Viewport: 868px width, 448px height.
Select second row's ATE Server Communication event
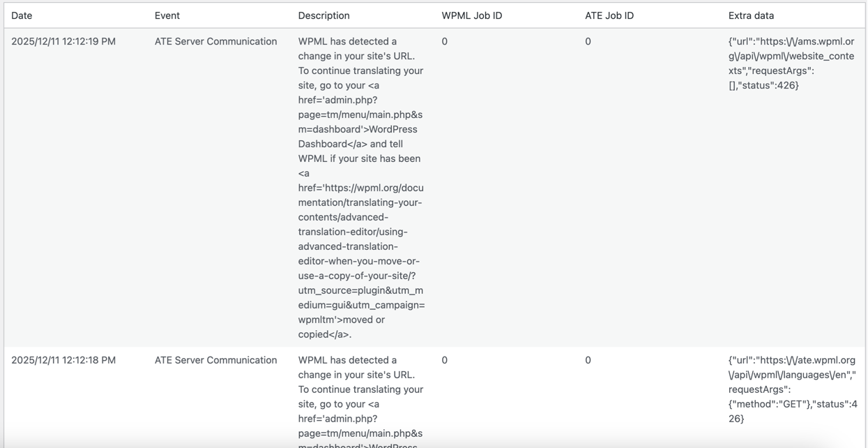tap(215, 360)
